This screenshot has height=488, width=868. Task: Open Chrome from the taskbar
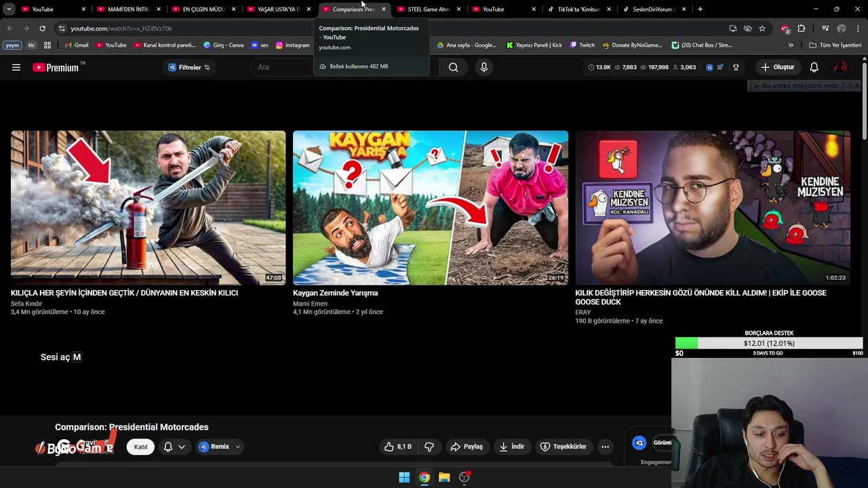(424, 477)
